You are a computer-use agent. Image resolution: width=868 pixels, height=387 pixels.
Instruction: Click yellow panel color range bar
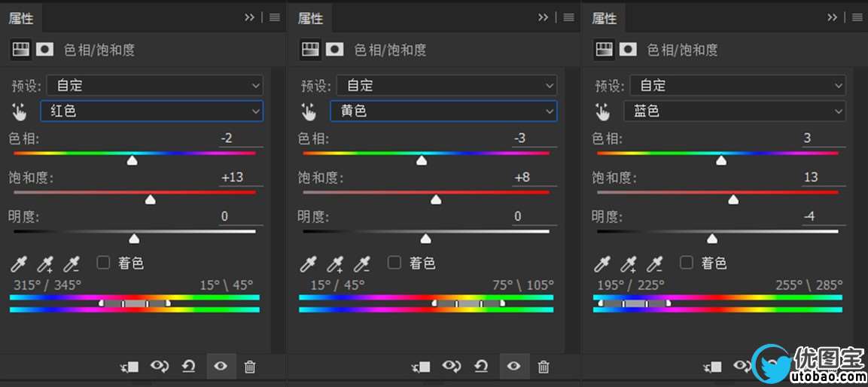coord(426,303)
